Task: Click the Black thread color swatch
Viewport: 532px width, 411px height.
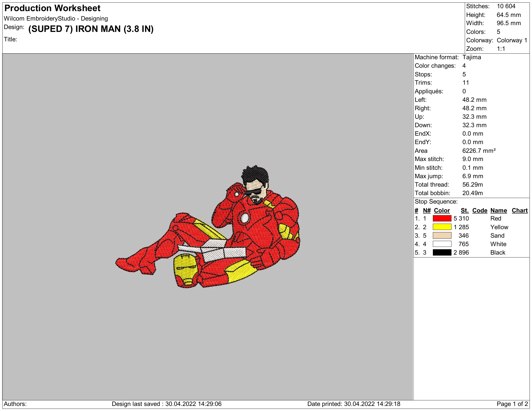Action: tap(442, 252)
